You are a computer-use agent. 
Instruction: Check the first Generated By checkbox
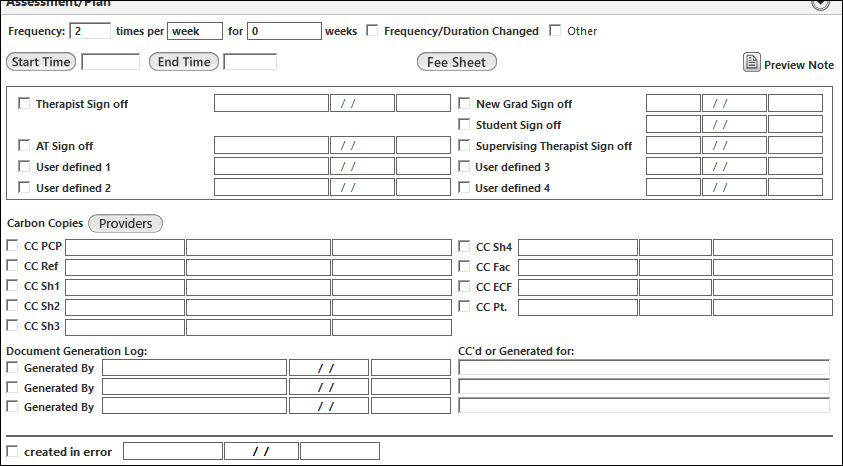[x=12, y=367]
